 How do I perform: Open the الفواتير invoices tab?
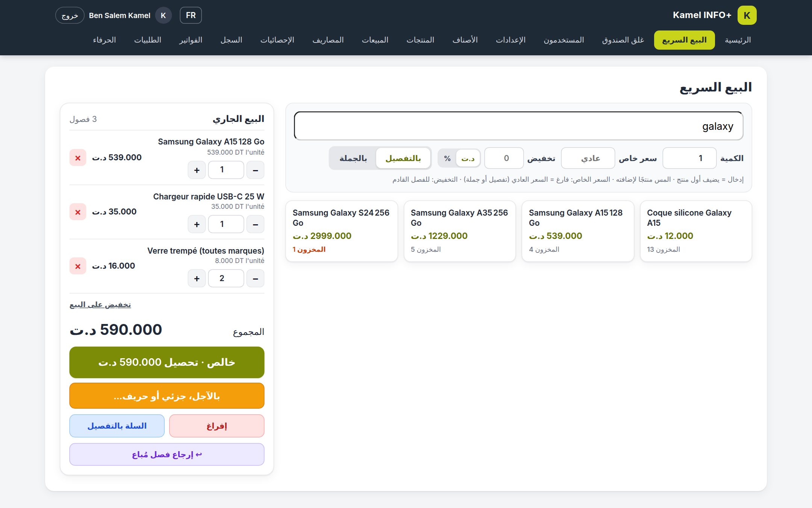[x=191, y=40]
